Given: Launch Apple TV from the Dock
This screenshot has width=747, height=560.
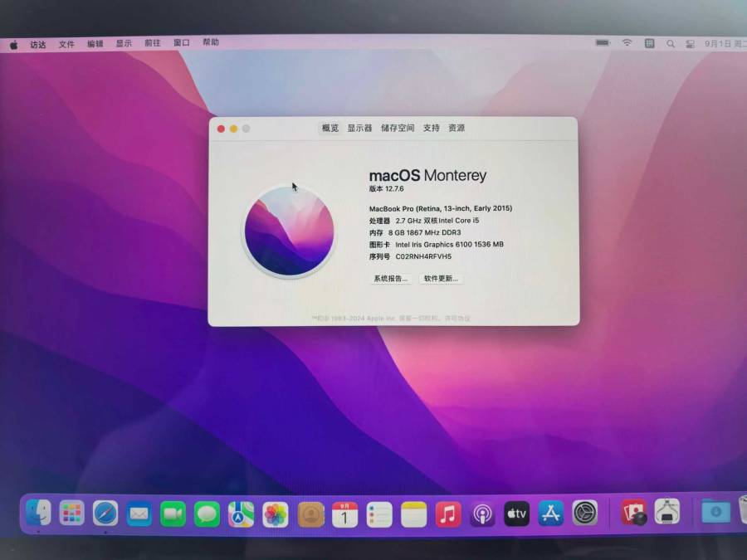Looking at the screenshot, I should tap(516, 514).
